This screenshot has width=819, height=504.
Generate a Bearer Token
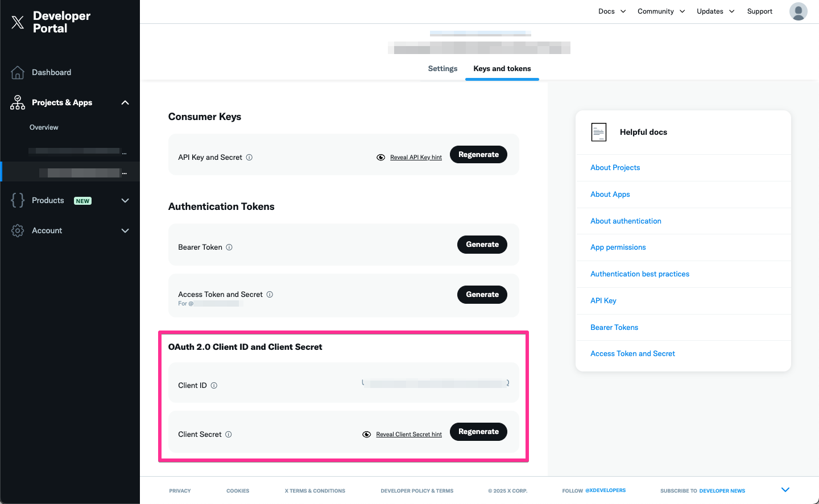point(482,245)
